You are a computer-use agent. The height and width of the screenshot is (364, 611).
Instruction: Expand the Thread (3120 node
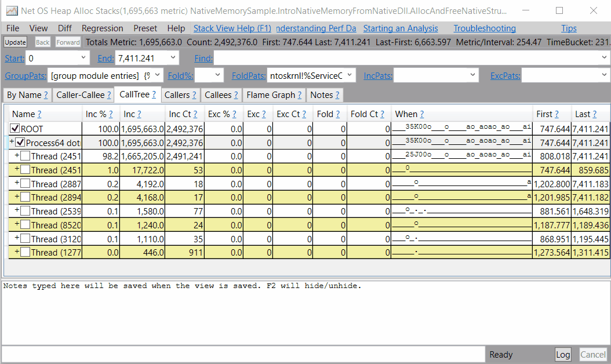point(17,238)
